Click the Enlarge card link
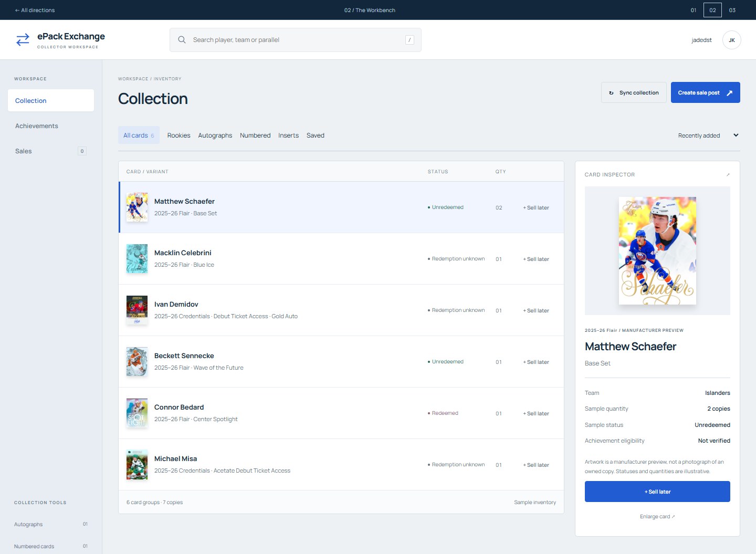Viewport: 756px width, 554px height. pos(657,517)
